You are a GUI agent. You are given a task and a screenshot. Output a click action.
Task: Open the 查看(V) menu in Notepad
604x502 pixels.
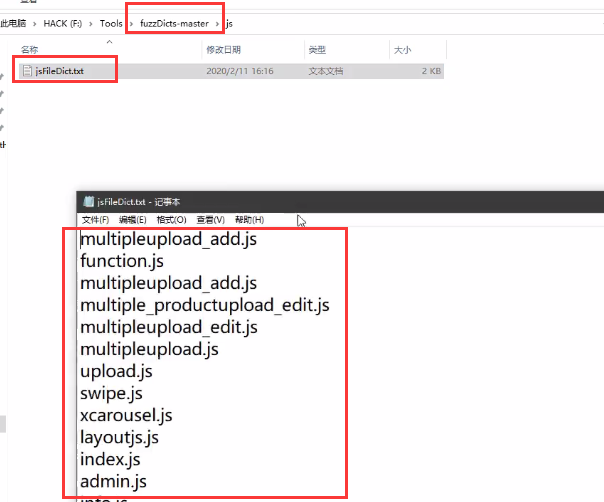[x=210, y=220]
